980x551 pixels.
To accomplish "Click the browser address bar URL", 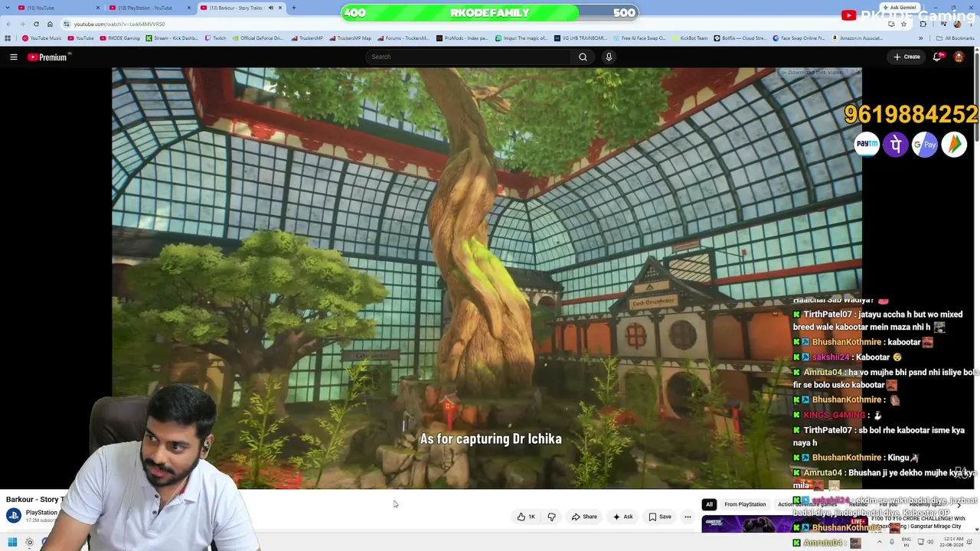I will point(119,24).
